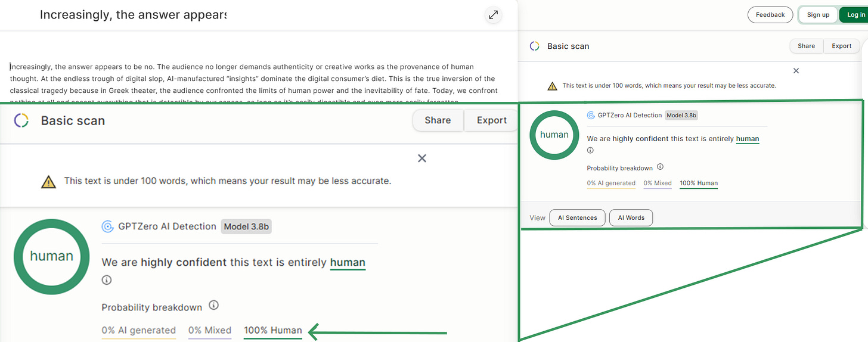Open the AI Words view

pyautogui.click(x=631, y=218)
